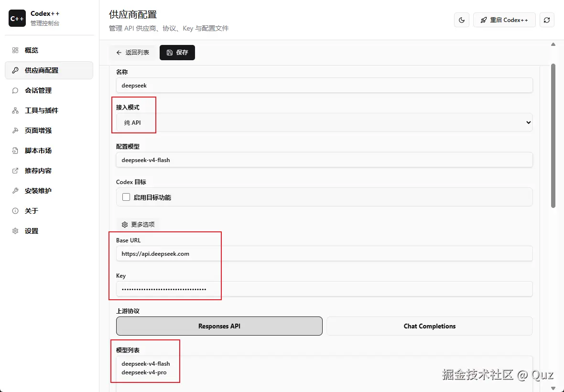Click the 配置模型 input field
The width and height of the screenshot is (564, 392).
pos(324,160)
